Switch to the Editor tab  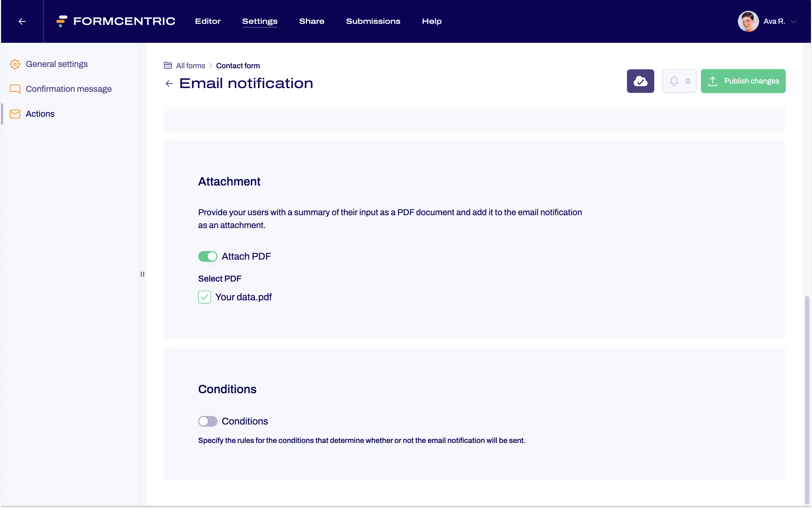click(207, 21)
